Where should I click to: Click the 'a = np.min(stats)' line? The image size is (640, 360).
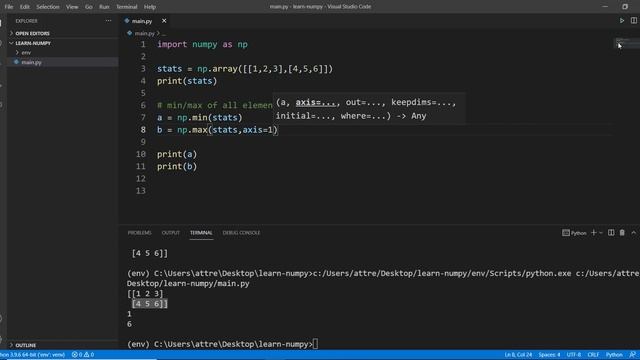(x=200, y=118)
